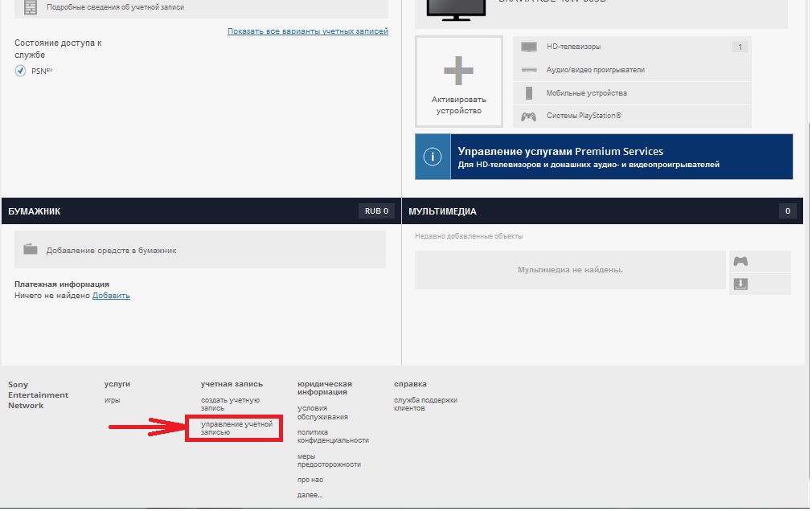The height and width of the screenshot is (511, 812).
Task: Click the Аудио/видео проигрыватели player icon
Action: pyautogui.click(x=528, y=70)
